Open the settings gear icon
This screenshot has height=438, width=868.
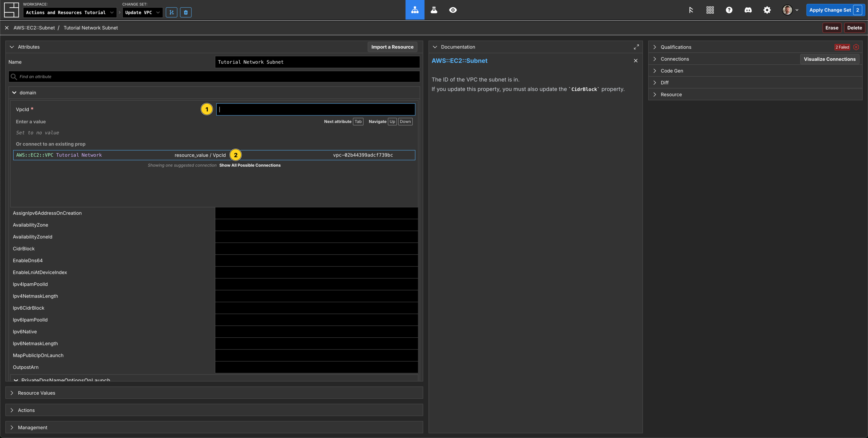pyautogui.click(x=767, y=10)
